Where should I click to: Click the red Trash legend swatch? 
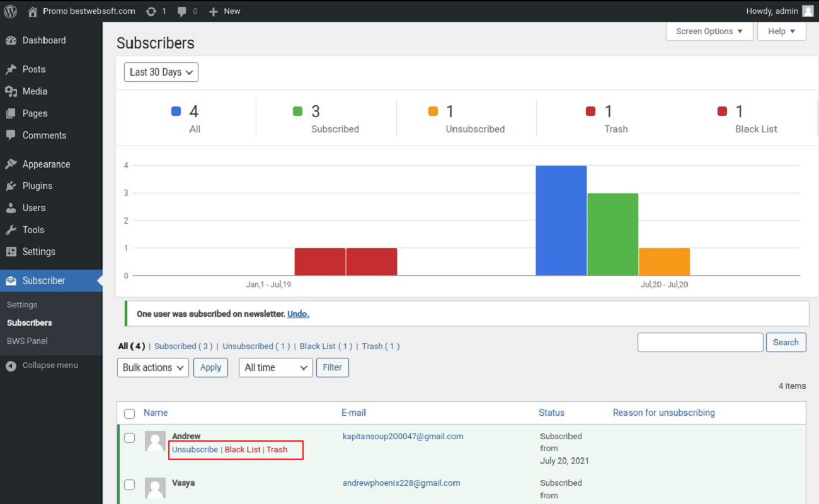(591, 112)
